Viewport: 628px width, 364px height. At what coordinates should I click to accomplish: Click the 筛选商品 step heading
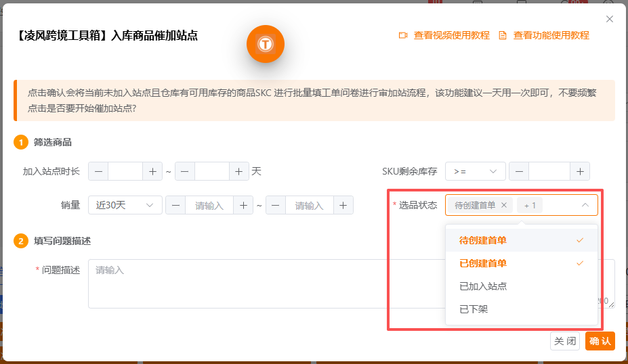(52, 142)
